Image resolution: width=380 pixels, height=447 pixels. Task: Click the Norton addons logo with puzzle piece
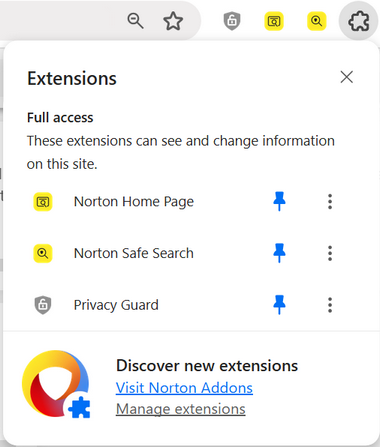pos(56,384)
